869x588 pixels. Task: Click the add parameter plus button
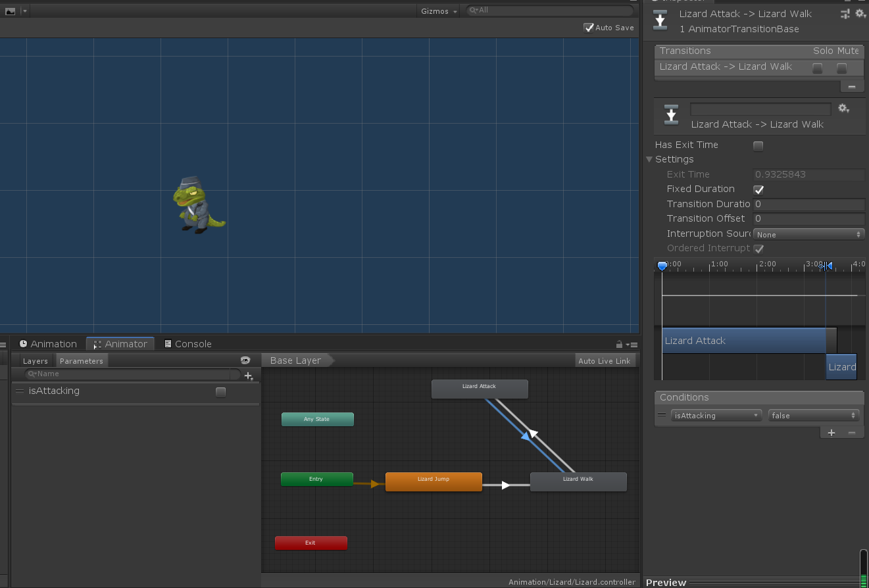[x=249, y=376]
